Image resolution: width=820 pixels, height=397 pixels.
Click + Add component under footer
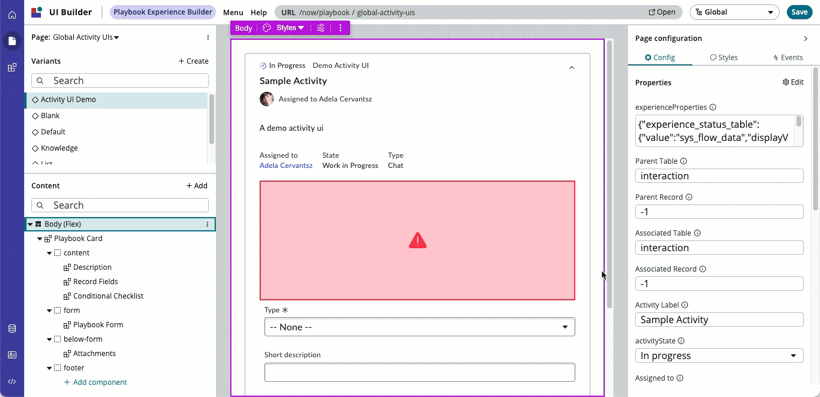coord(95,382)
